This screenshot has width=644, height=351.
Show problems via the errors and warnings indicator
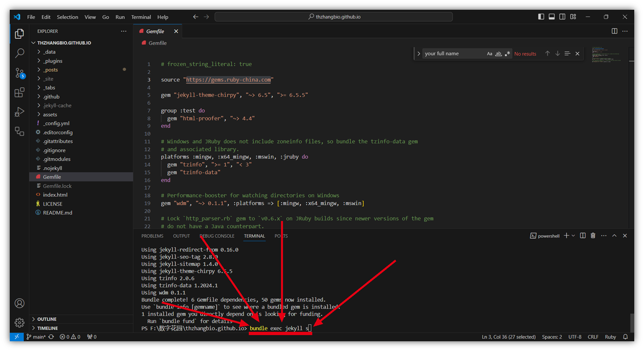(x=71, y=337)
